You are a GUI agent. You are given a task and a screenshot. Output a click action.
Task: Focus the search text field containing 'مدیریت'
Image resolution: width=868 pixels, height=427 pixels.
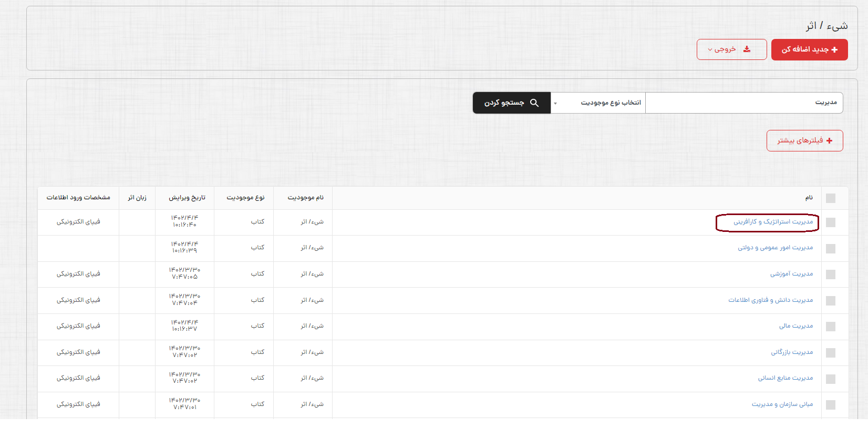(x=743, y=103)
